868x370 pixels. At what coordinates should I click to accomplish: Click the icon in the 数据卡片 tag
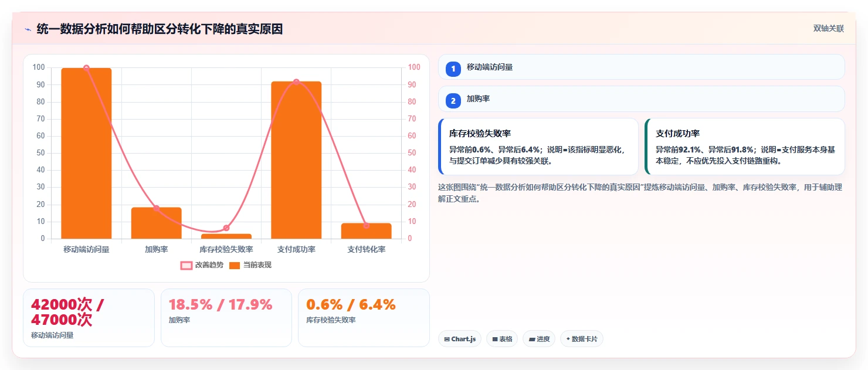point(568,339)
